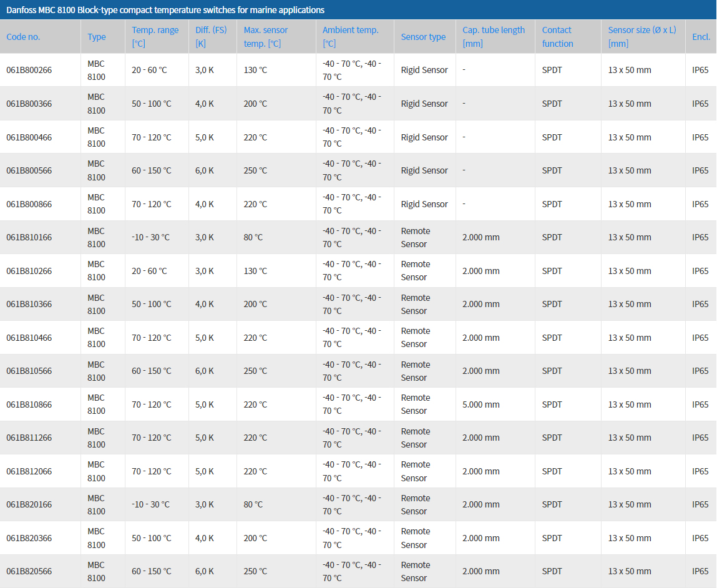Image resolution: width=717 pixels, height=588 pixels.
Task: Select the 'Temp. range [°C]' column header
Action: (155, 37)
